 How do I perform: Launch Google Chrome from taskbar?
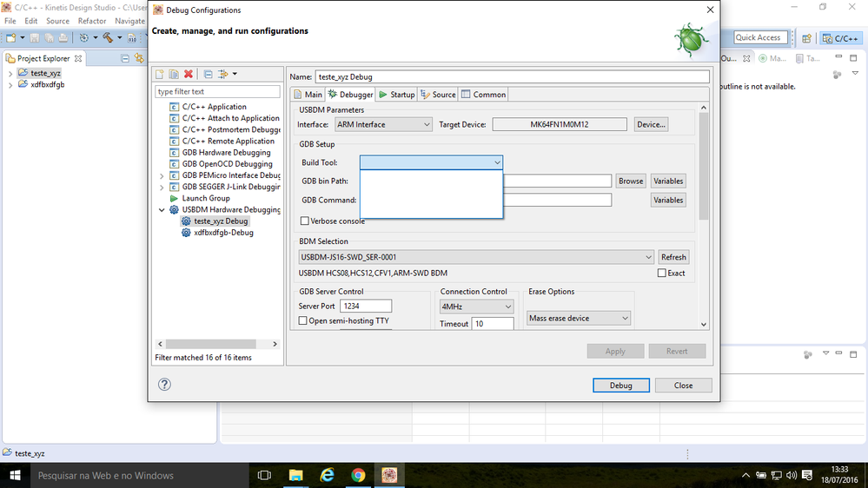(x=358, y=475)
